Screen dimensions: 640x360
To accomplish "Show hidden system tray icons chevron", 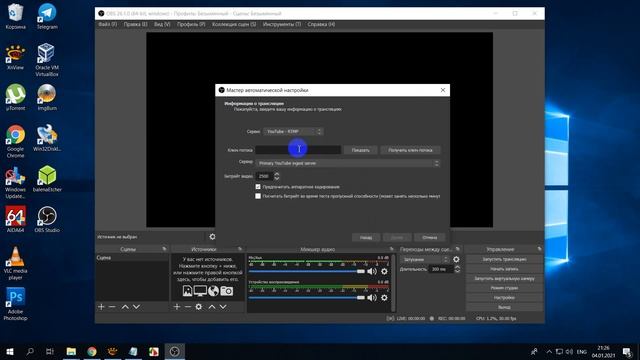I will pos(549,351).
